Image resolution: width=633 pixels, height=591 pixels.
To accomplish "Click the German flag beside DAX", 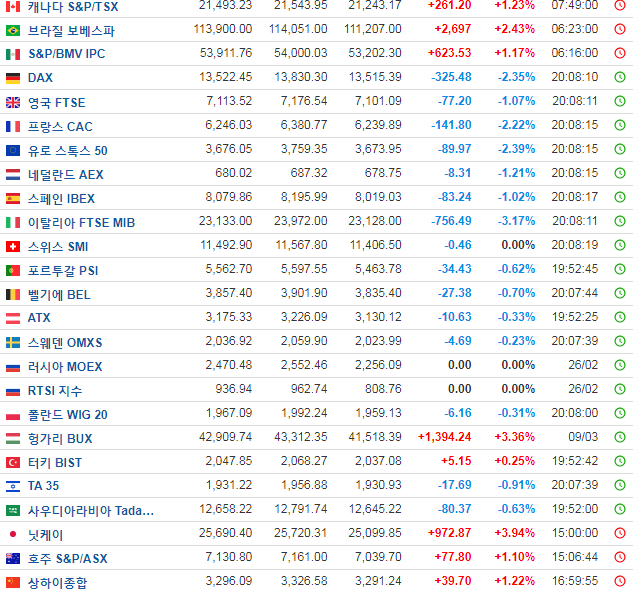I will coord(13,78).
